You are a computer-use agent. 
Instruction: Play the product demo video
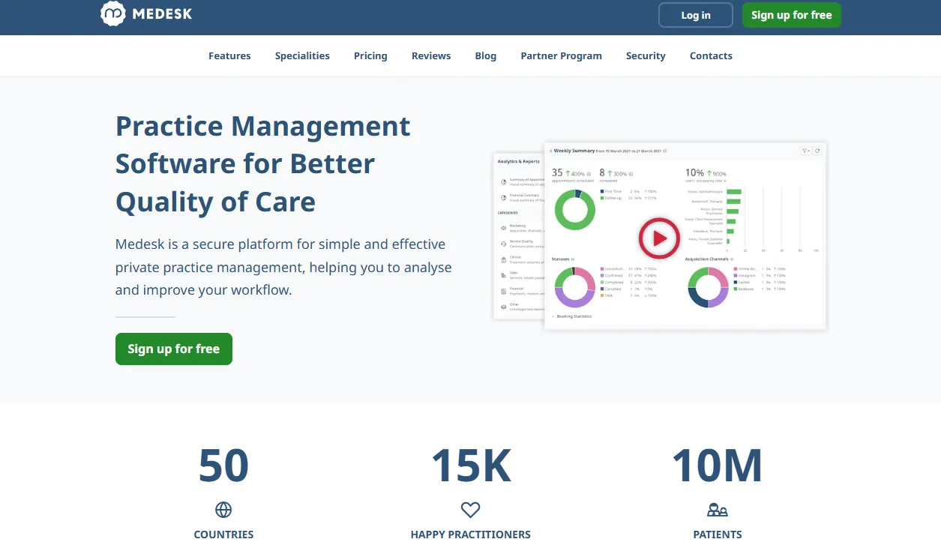[x=658, y=238]
